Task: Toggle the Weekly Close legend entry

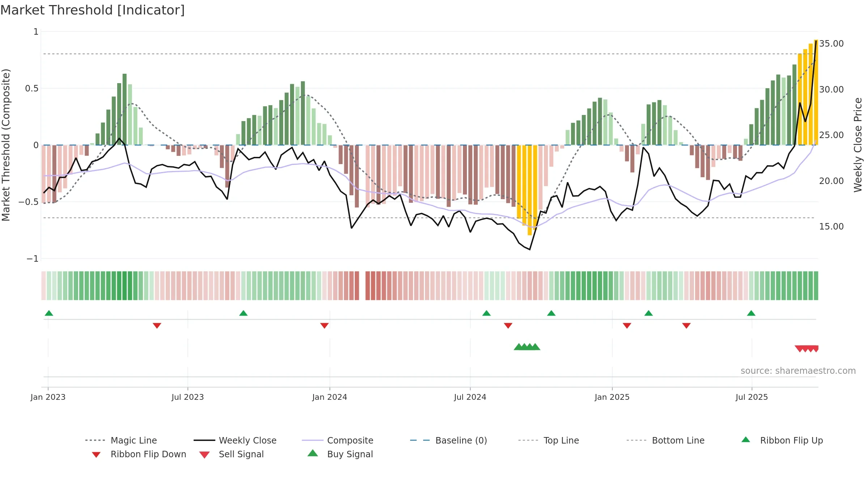Action: click(235, 440)
